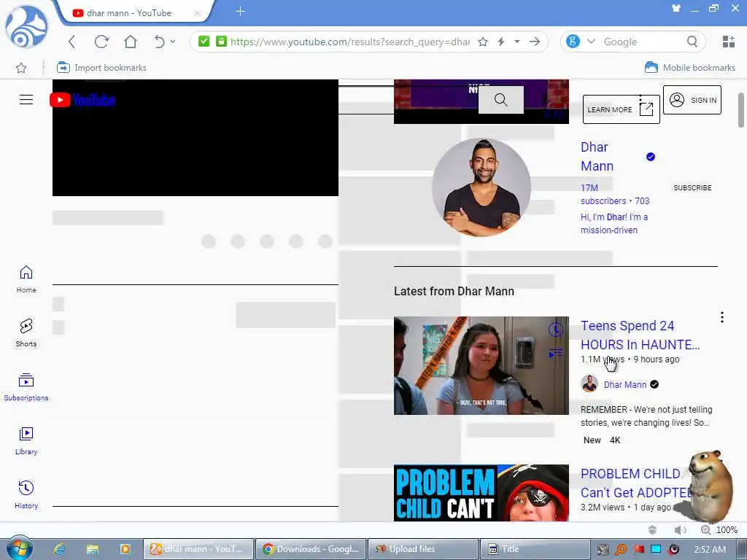Image resolution: width=747 pixels, height=560 pixels.
Task: Bookmark this page with the address bar star
Action: click(x=483, y=42)
